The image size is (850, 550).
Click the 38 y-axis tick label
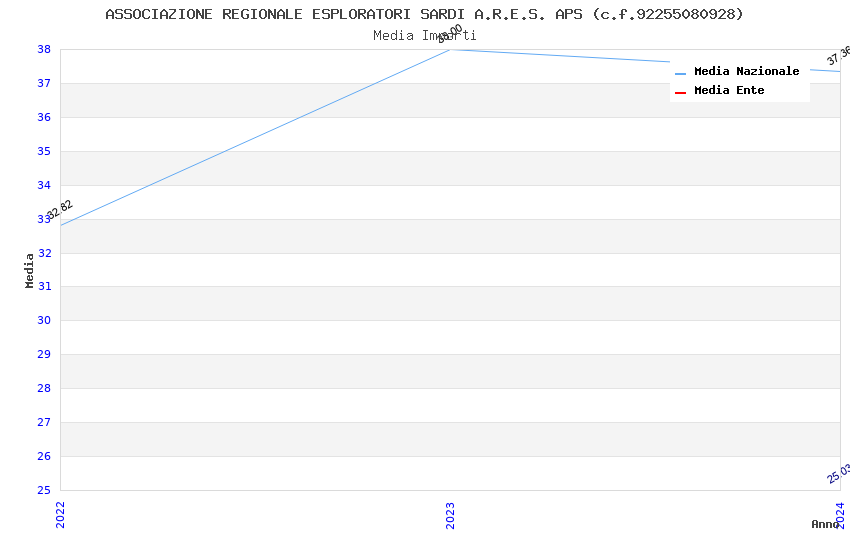(x=44, y=49)
